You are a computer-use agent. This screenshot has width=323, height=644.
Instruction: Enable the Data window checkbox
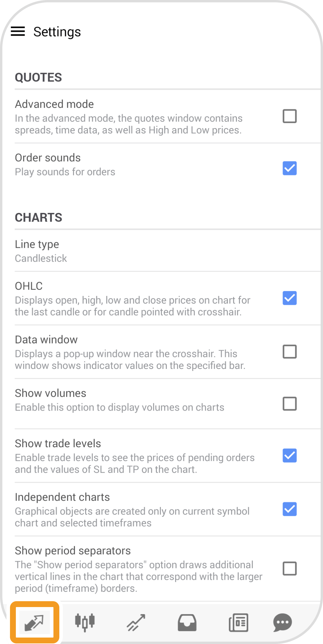[290, 352]
